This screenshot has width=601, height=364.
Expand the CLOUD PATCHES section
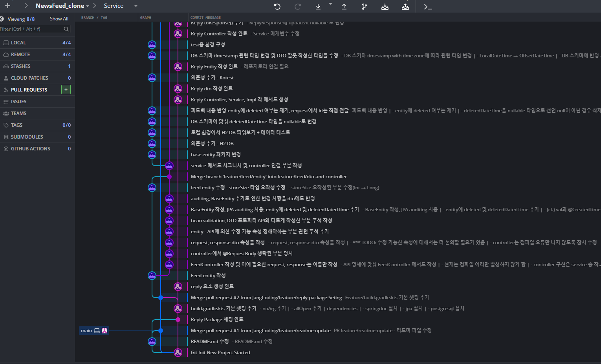pyautogui.click(x=37, y=78)
